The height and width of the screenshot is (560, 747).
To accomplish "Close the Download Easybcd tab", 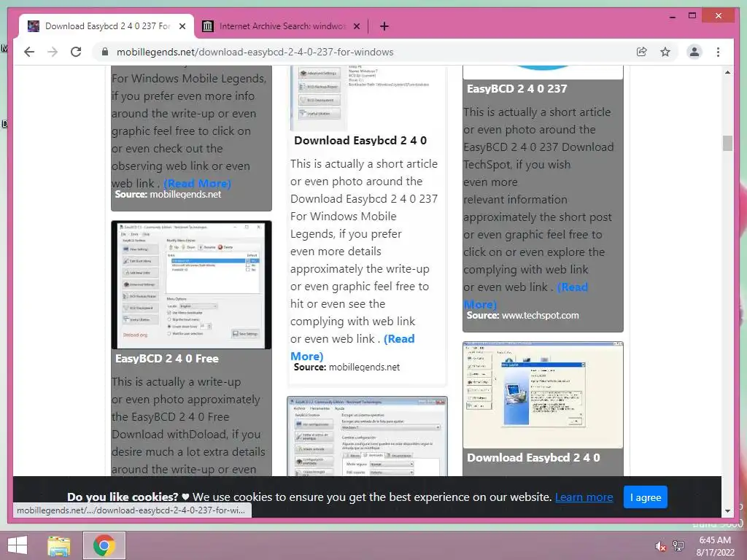I will [182, 26].
